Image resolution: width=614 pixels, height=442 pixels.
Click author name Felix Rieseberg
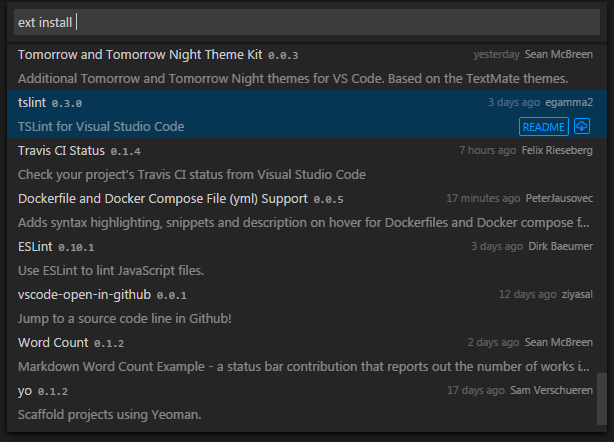tap(557, 150)
